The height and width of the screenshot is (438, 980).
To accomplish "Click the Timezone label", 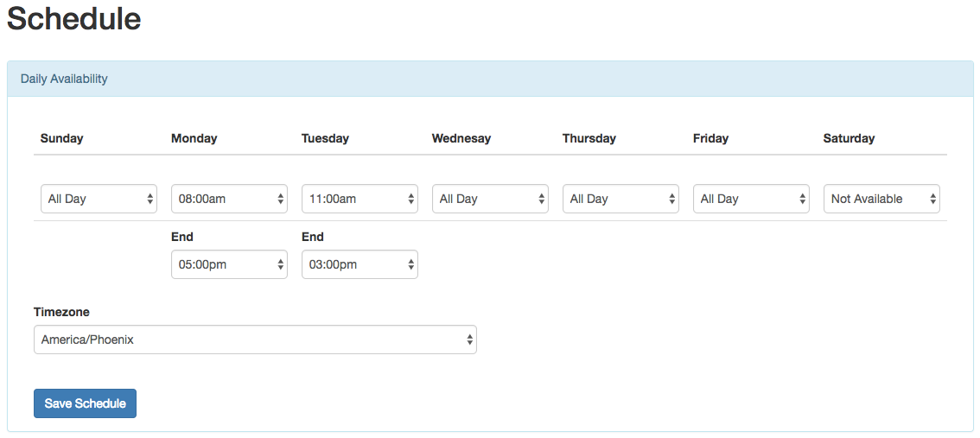I will (62, 312).
